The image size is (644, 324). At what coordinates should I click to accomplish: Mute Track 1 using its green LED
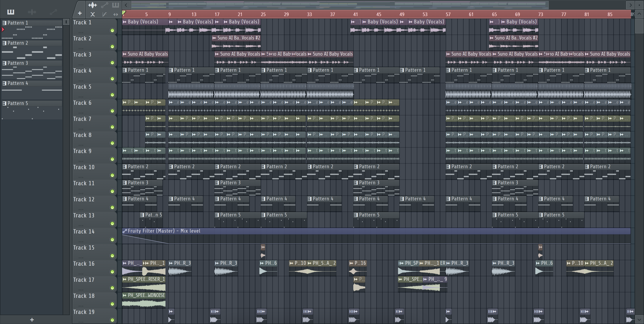pyautogui.click(x=112, y=30)
